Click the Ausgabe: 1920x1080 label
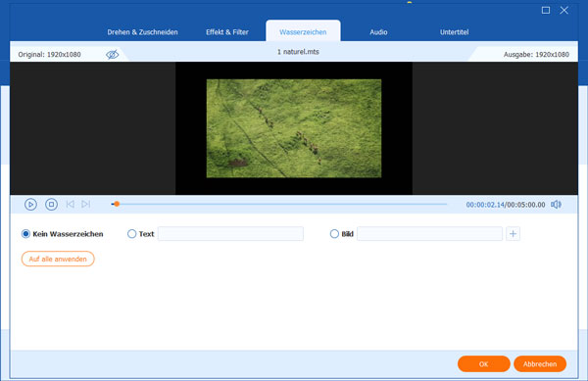The width and height of the screenshot is (588, 381). pyautogui.click(x=536, y=54)
